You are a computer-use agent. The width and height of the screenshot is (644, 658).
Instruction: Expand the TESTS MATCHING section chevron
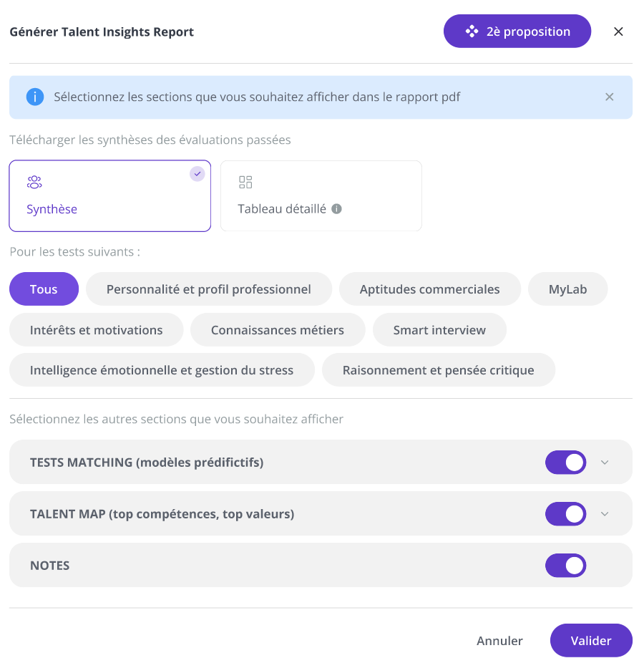click(x=605, y=463)
